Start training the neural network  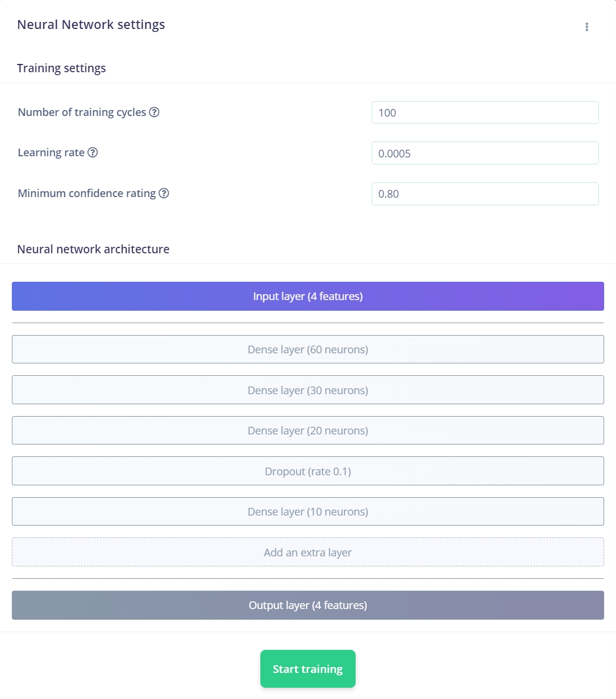308,669
